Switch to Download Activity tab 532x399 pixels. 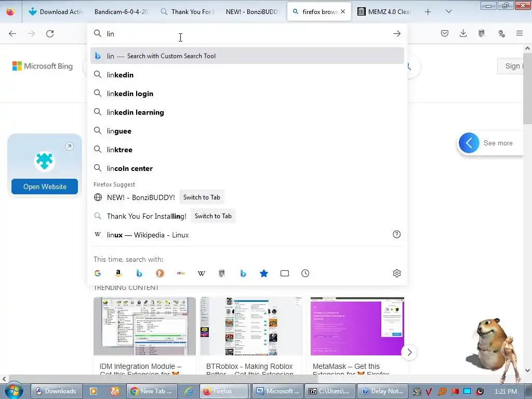pos(56,11)
